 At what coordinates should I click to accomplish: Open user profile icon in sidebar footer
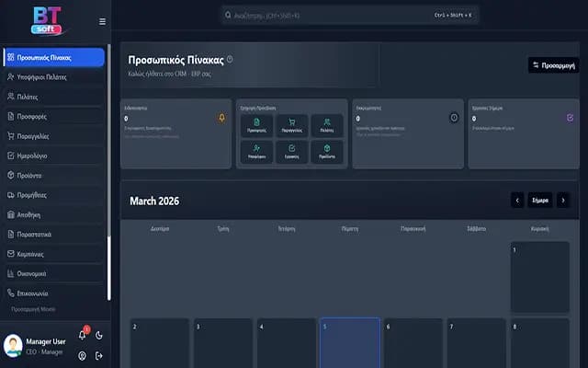pos(82,356)
